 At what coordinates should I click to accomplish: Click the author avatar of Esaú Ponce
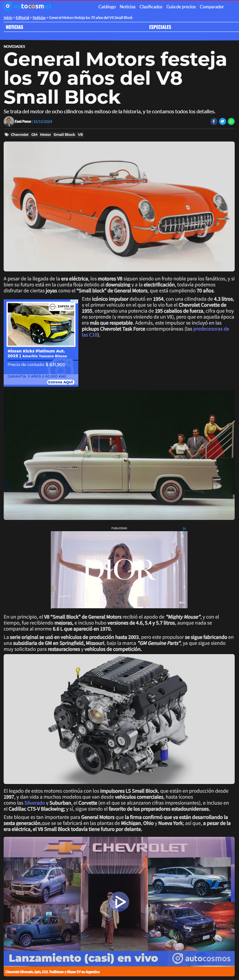pyautogui.click(x=9, y=121)
